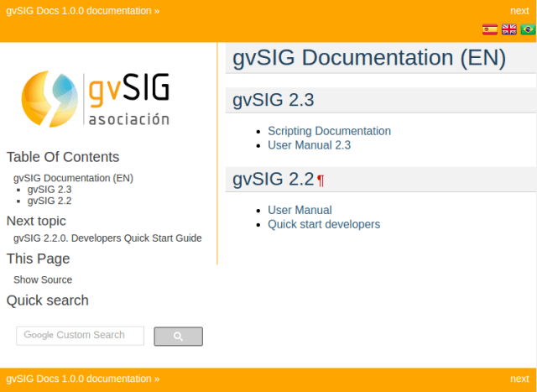
Task: Jump to gvSIG 2.2 in Table Of Contents
Action: (x=50, y=201)
